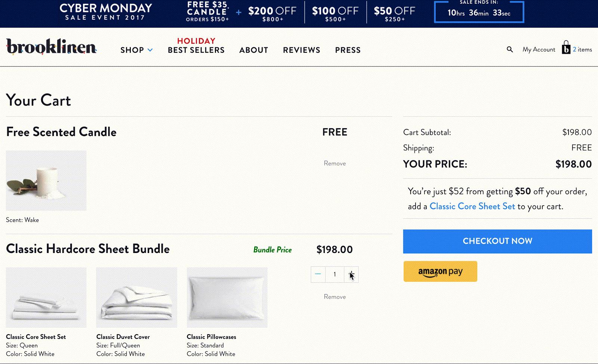Pay using the Amazon Pay button
598x364 pixels.
coord(440,271)
